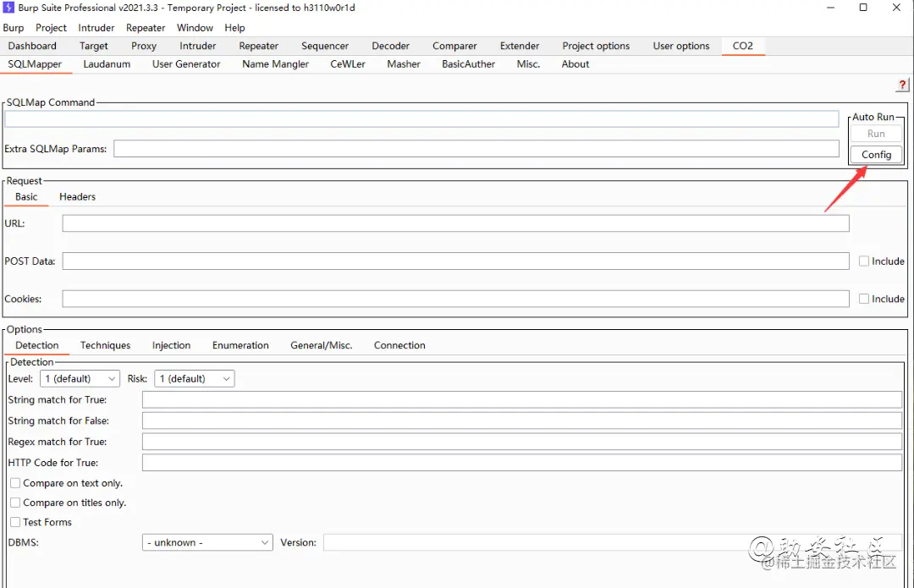
Task: Open the User Generator sub-tab
Action: [186, 64]
